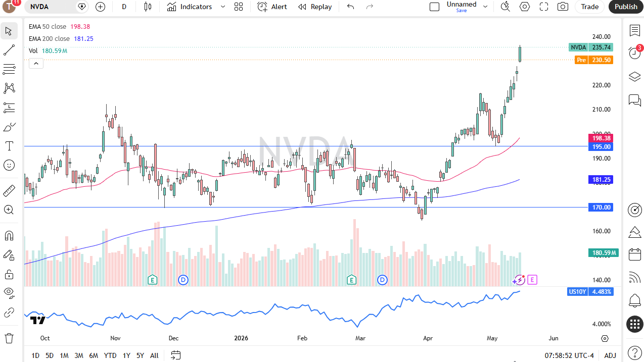
Task: Select the 1D time range
Action: coord(35,355)
